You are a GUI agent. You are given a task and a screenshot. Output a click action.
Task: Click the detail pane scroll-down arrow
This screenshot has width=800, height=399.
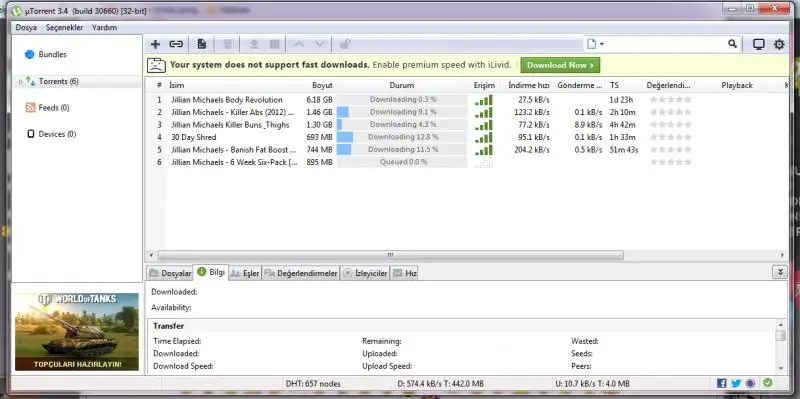(781, 367)
